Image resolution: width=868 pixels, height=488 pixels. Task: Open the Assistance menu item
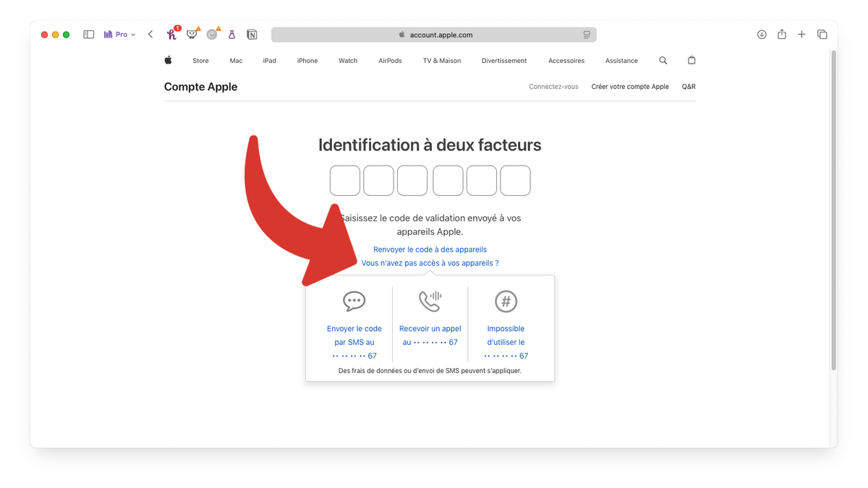click(621, 61)
